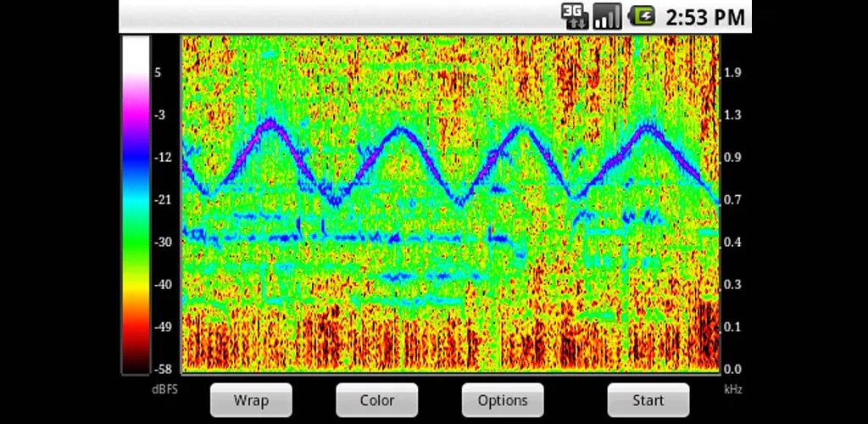868x424 pixels.
Task: Click the -21 dBFS scale label
Action: coord(162,200)
